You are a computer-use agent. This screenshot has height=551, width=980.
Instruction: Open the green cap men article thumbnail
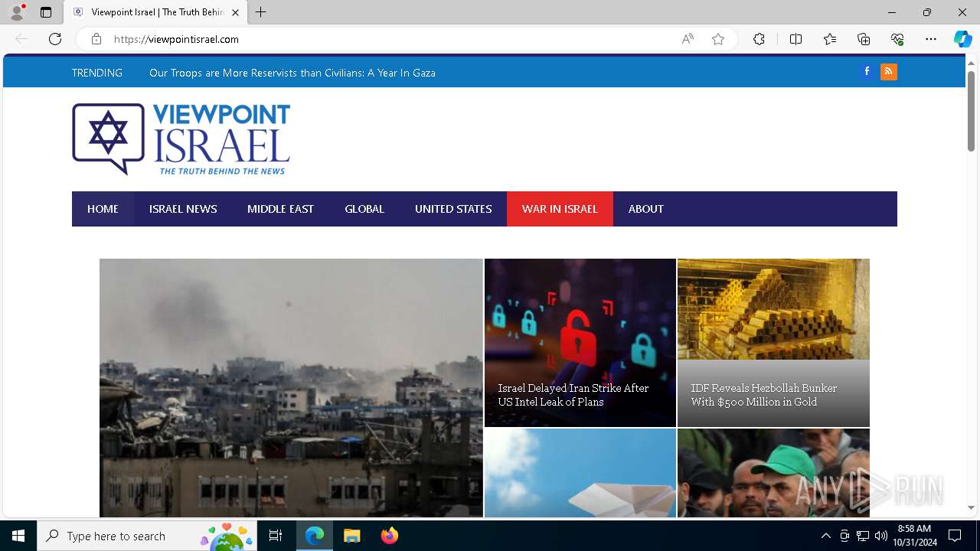click(773, 473)
